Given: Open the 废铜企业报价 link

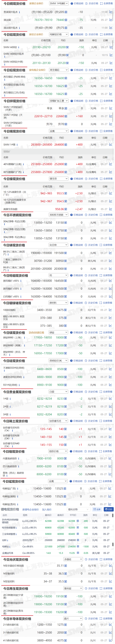Looking at the screenshot, I should [x=36, y=4].
